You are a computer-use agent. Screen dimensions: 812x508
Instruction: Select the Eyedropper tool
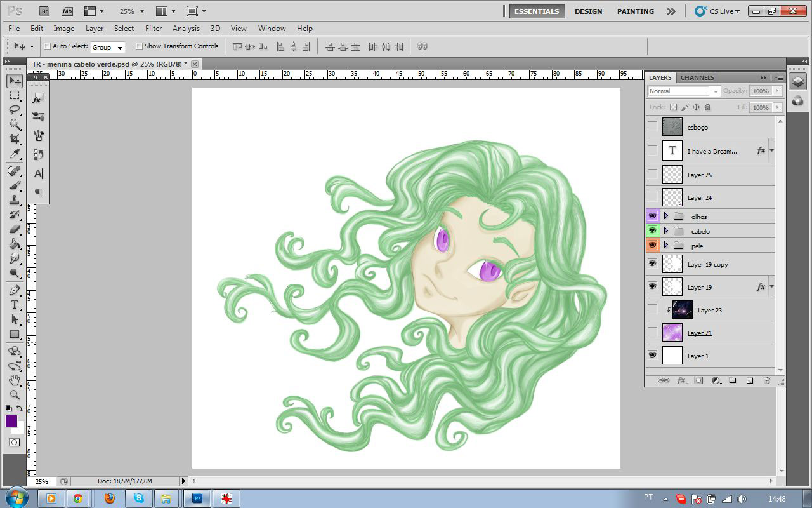tap(15, 154)
